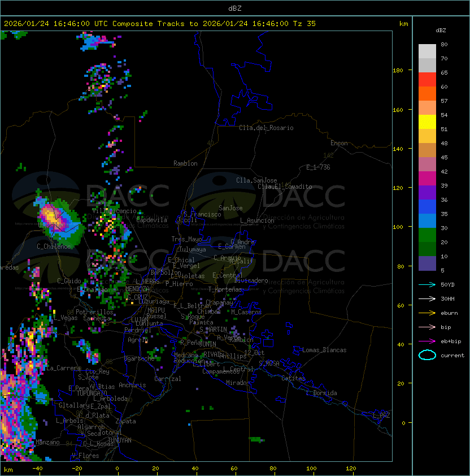Click the '180' km tick on the right axis
Viewport: 470px width, 476px height.
398,71
